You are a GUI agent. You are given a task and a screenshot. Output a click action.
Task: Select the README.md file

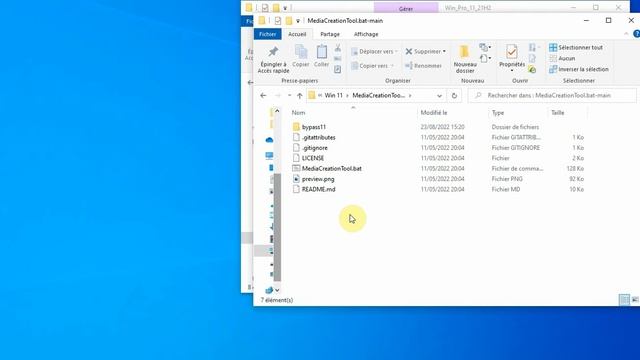coord(318,189)
